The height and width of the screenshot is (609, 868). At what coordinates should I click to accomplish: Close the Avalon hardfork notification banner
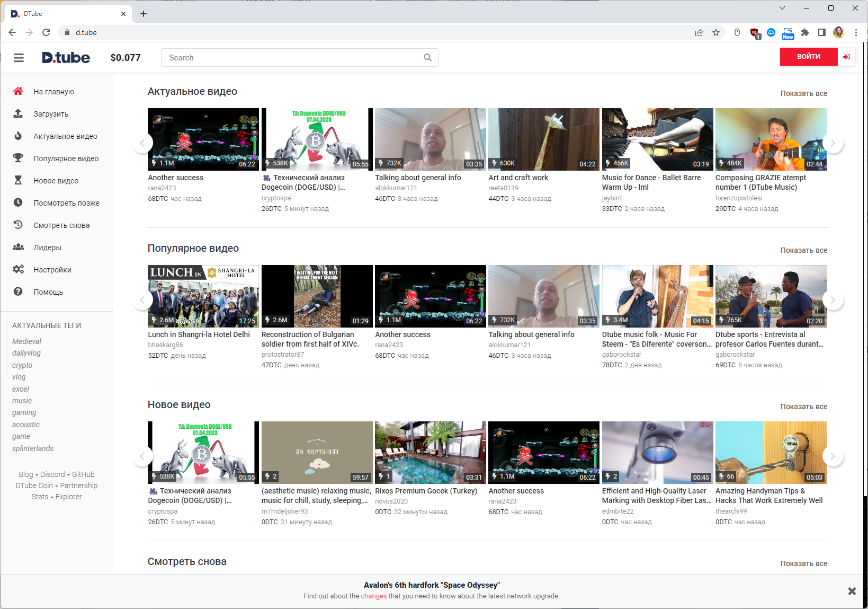pos(852,591)
